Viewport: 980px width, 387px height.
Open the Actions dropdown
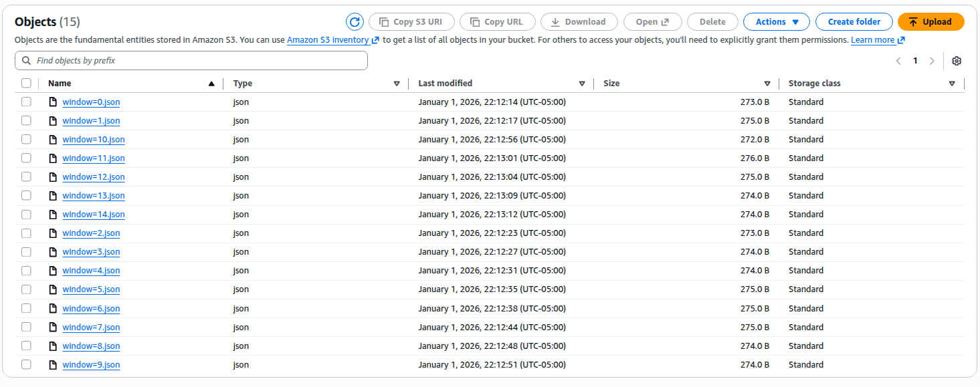776,21
